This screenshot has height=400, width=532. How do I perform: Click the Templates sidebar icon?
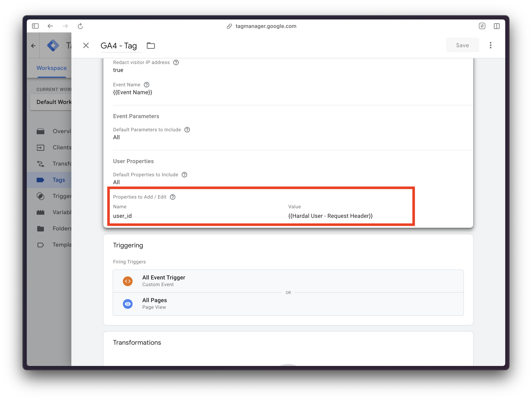[x=40, y=245]
